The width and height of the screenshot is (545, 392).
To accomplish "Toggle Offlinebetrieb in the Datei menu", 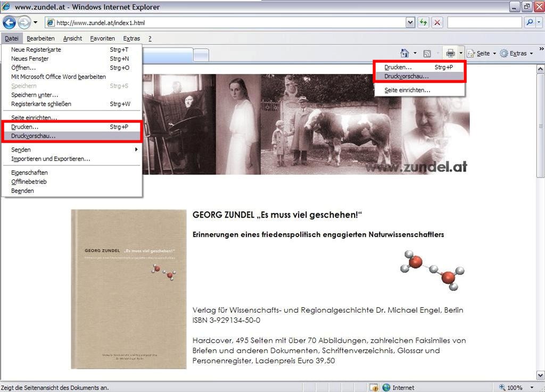I will click(72, 181).
